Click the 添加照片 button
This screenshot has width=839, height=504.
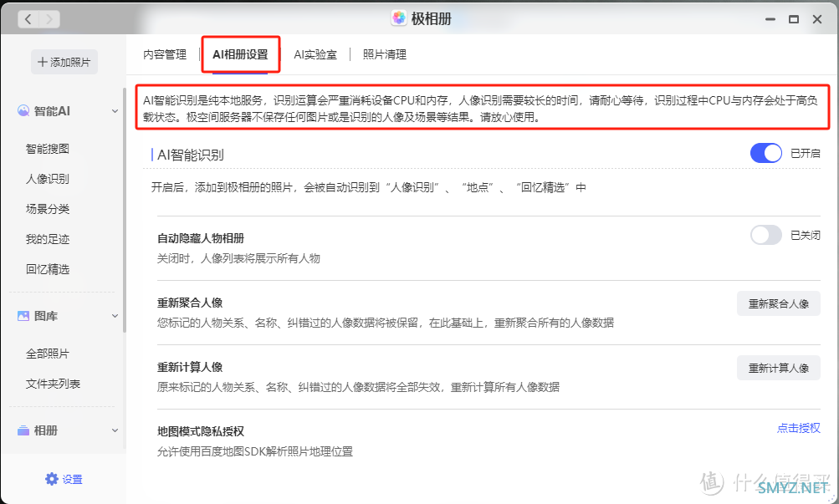[x=64, y=62]
